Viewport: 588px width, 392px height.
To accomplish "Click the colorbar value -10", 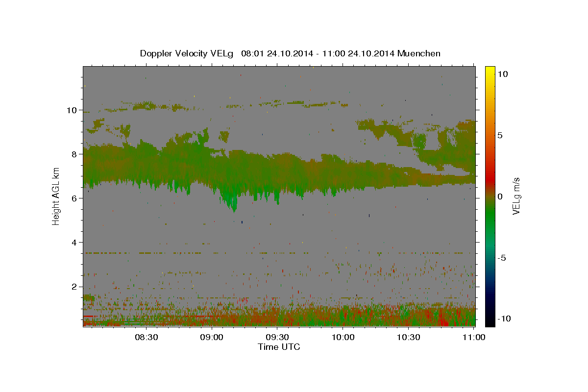I will pos(504,318).
